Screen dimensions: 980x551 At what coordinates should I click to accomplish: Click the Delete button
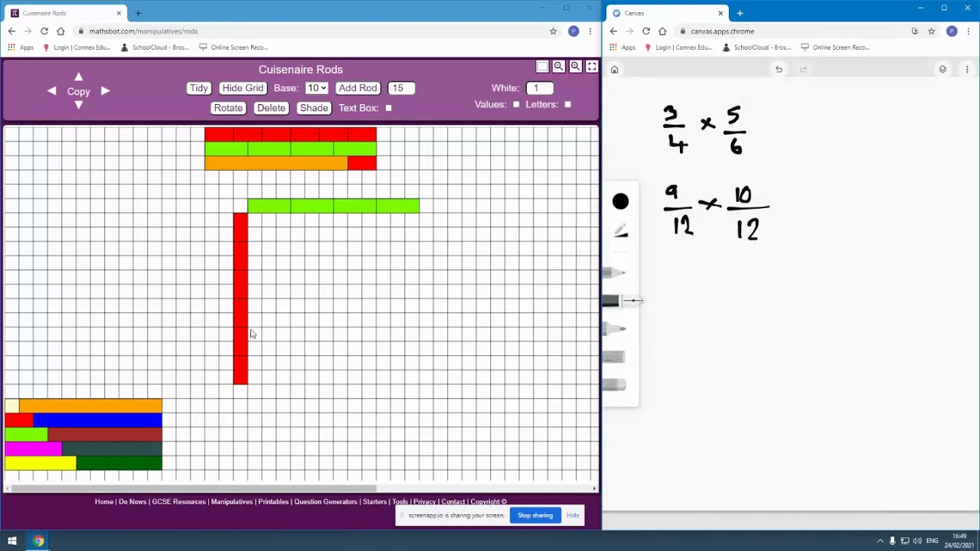[x=271, y=108]
